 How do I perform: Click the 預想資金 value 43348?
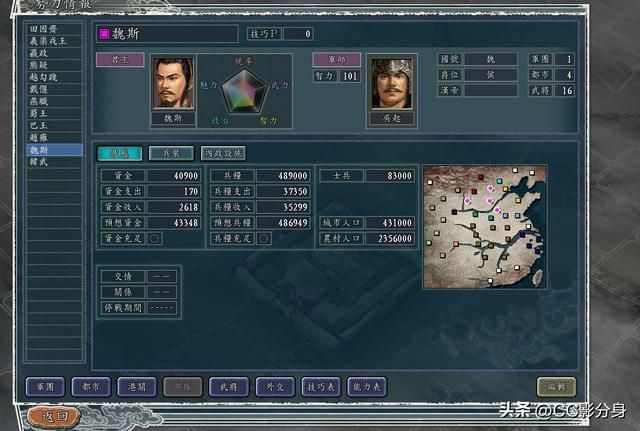[x=173, y=223]
